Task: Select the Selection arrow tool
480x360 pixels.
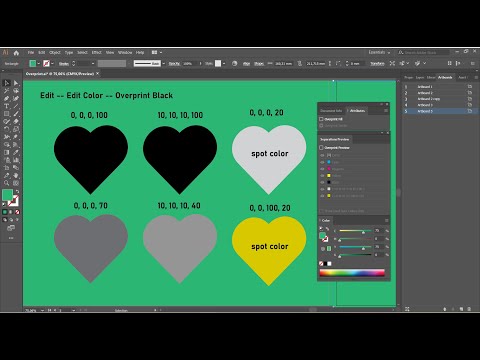Action: pos(6,83)
